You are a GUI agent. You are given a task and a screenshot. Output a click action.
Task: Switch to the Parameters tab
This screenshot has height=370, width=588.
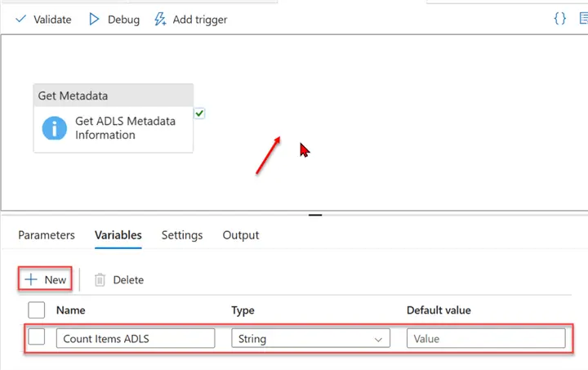point(47,235)
